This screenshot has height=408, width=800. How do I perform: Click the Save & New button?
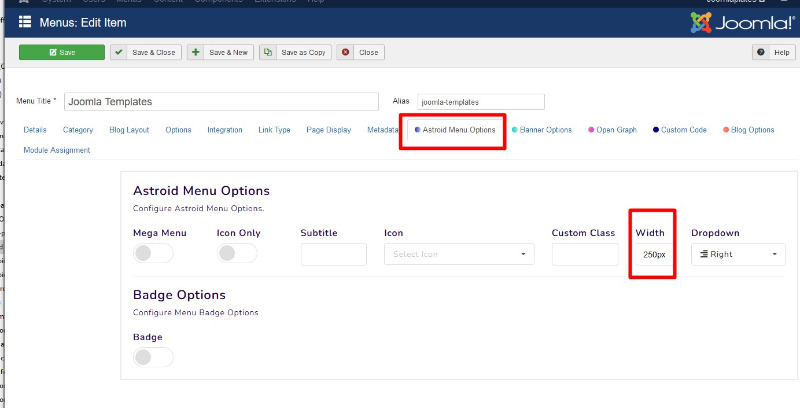[x=220, y=52]
